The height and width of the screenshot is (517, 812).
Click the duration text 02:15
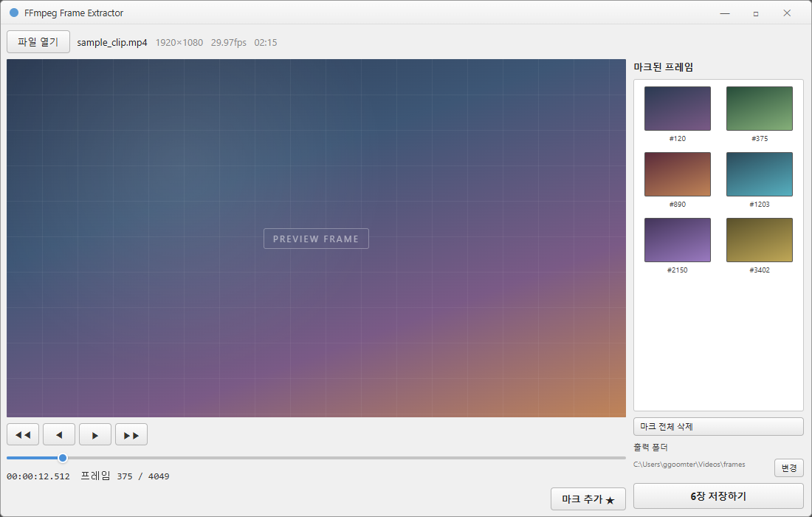pyautogui.click(x=266, y=43)
